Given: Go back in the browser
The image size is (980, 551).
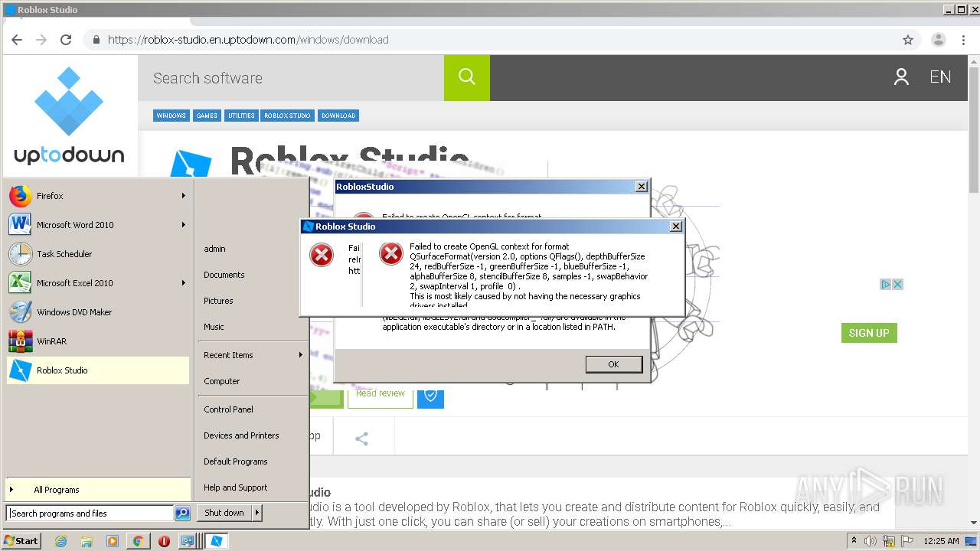Looking at the screenshot, I should (17, 40).
